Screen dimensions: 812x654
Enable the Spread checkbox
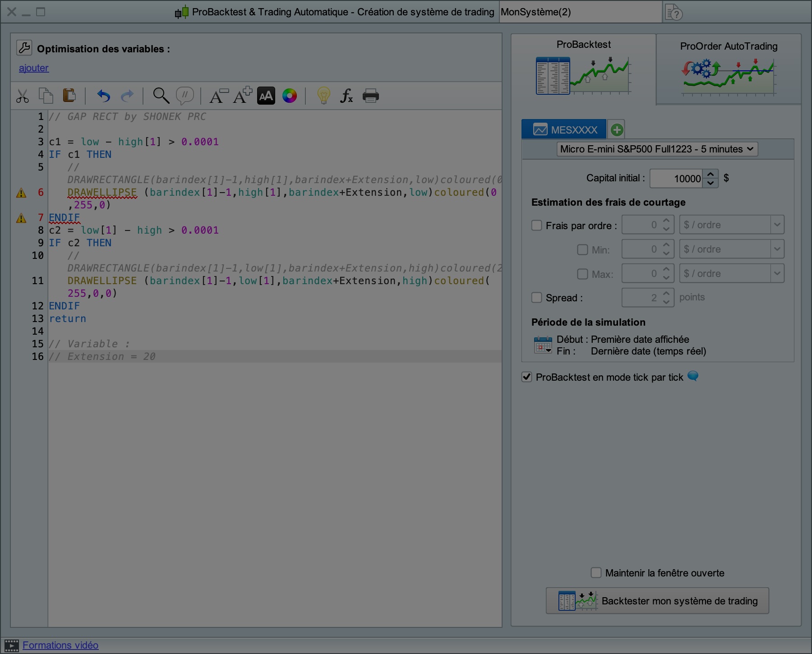click(537, 297)
